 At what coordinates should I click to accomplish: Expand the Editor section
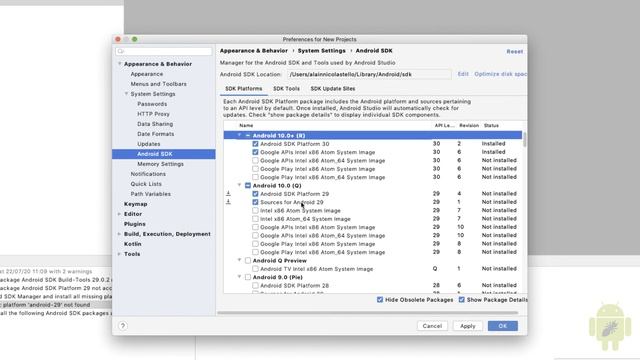[x=119, y=214]
